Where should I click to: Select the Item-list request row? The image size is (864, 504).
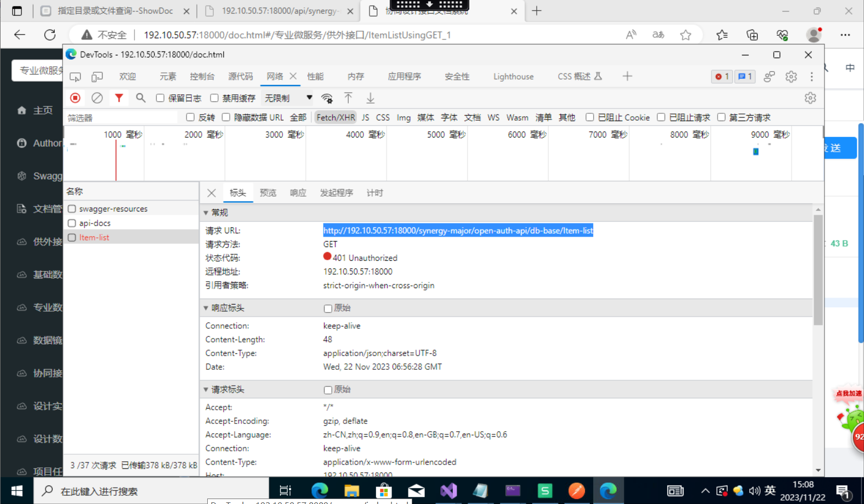(x=131, y=237)
